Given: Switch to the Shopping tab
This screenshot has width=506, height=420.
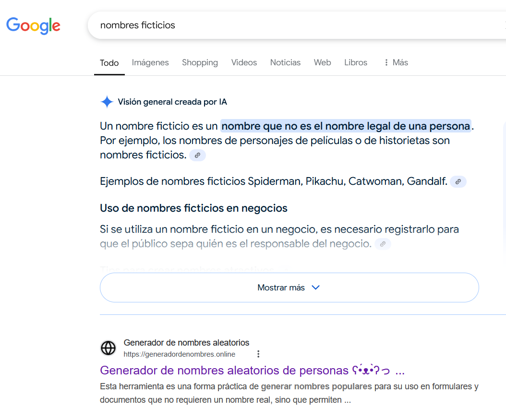Looking at the screenshot, I should click(x=200, y=62).
